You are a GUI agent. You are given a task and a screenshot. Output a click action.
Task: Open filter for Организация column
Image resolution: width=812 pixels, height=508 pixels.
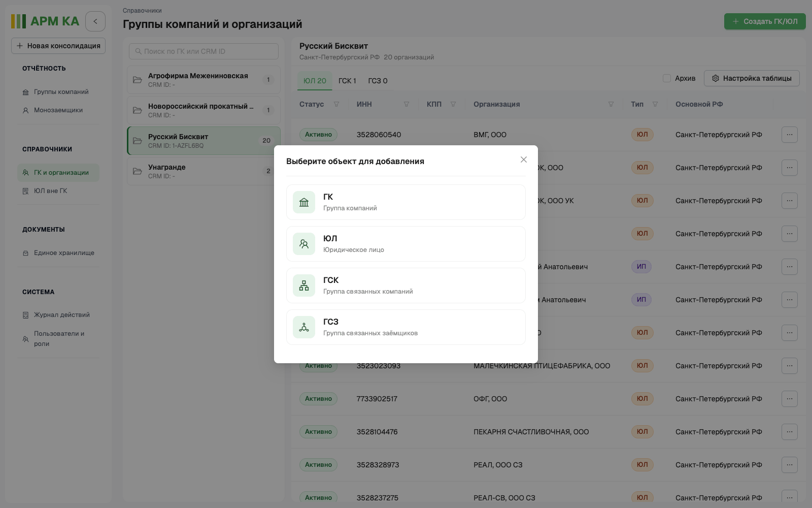[611, 104]
